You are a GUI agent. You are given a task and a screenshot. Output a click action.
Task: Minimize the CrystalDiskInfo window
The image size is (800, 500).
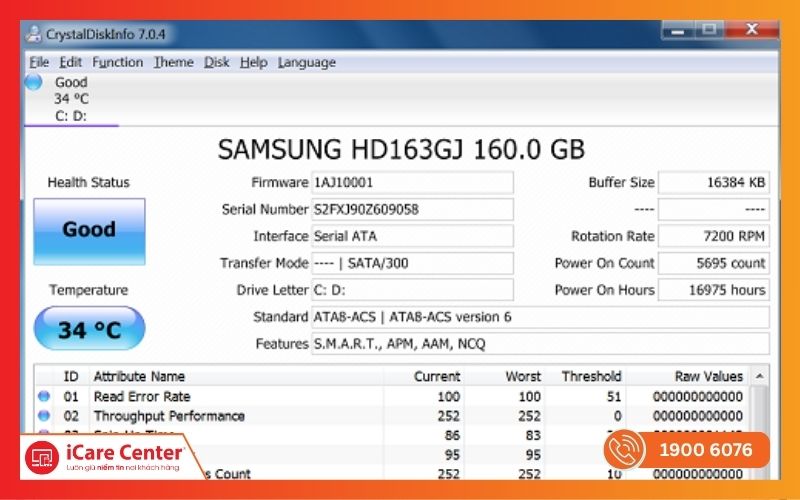click(678, 31)
